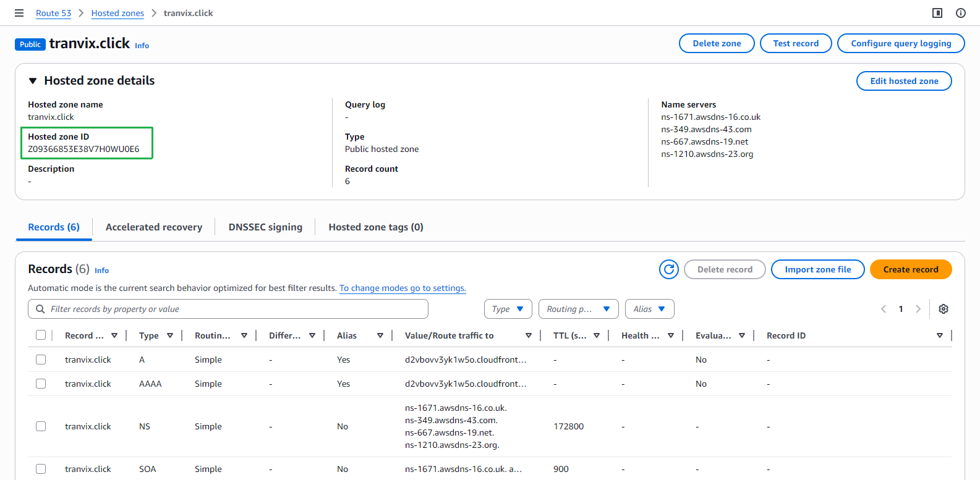
Task: Click the 'Public hosted zone' type value
Action: pyautogui.click(x=381, y=149)
